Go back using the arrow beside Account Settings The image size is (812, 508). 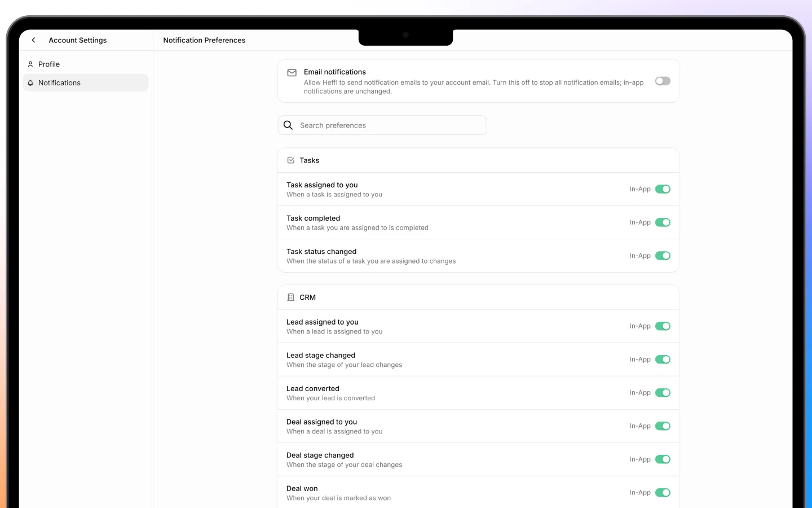pos(34,40)
